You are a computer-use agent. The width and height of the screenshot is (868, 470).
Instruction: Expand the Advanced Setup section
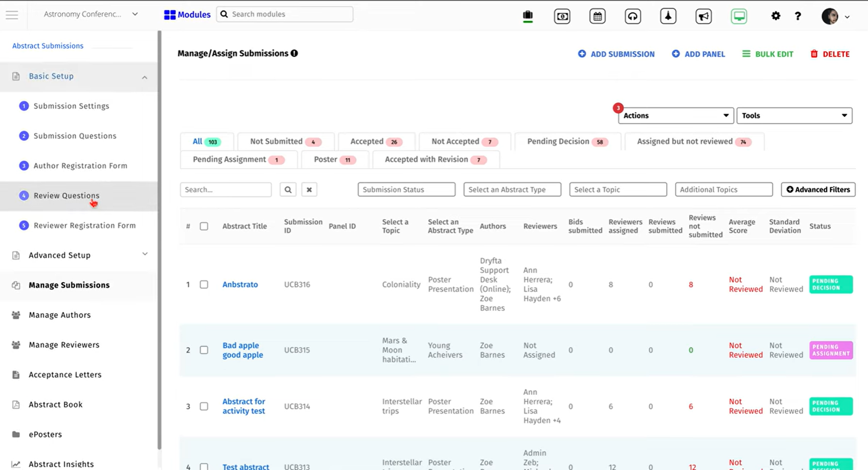point(79,255)
